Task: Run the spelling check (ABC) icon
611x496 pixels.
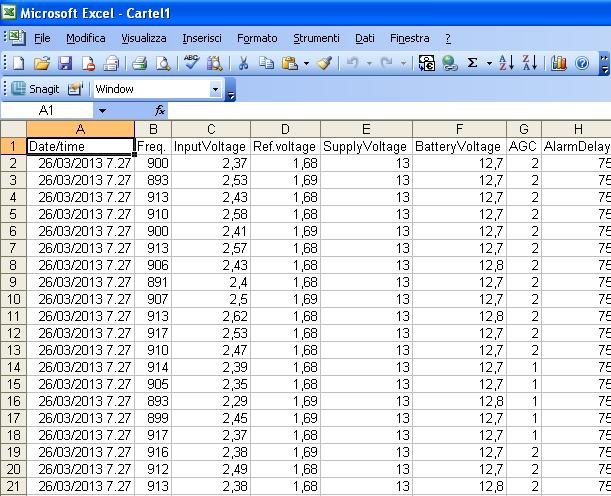Action: (191, 63)
